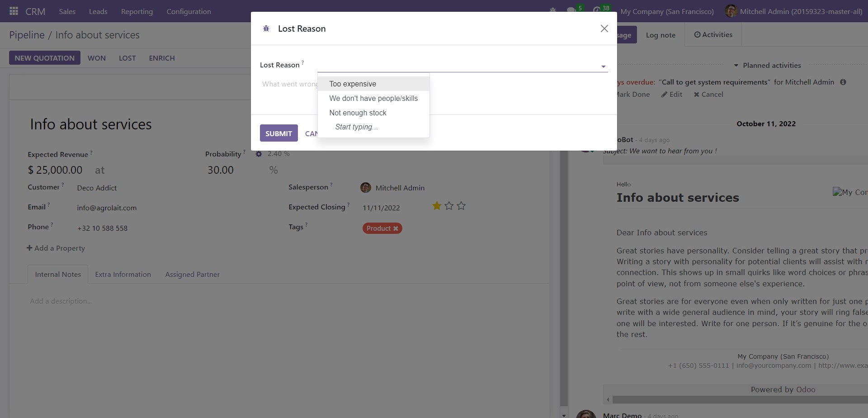Switch to Assigned Partner tab
The width and height of the screenshot is (868, 418).
click(192, 275)
